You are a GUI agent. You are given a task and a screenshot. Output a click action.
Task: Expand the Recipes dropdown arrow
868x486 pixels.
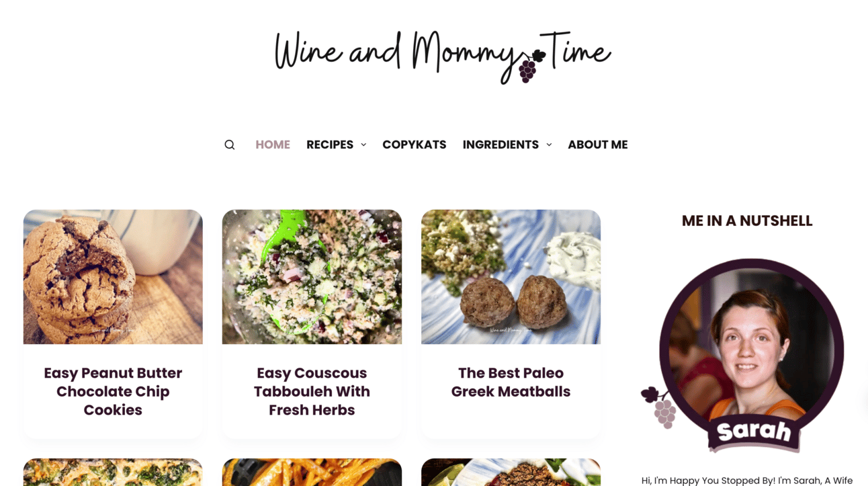coord(363,145)
